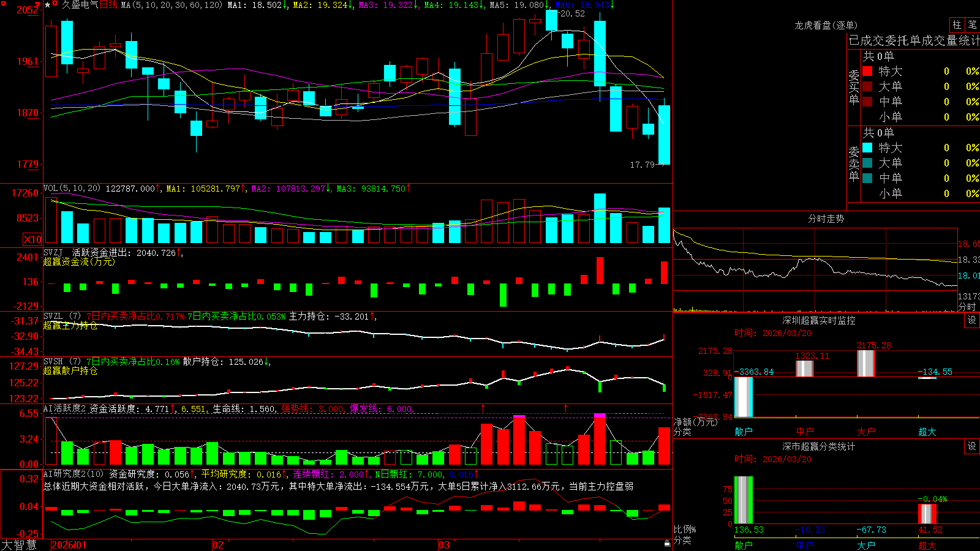Open 设 settings for 深圳超赢实时监控

tap(972, 320)
